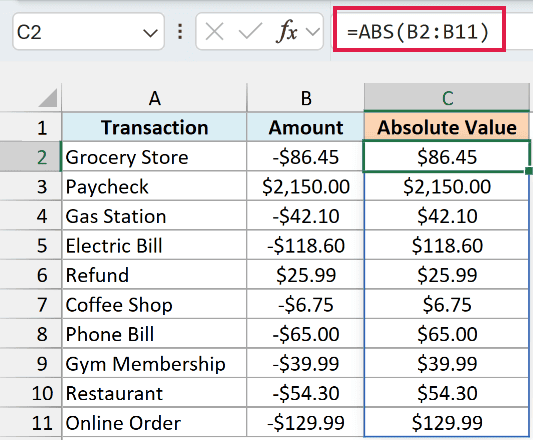Select row 2 header

click(31, 157)
